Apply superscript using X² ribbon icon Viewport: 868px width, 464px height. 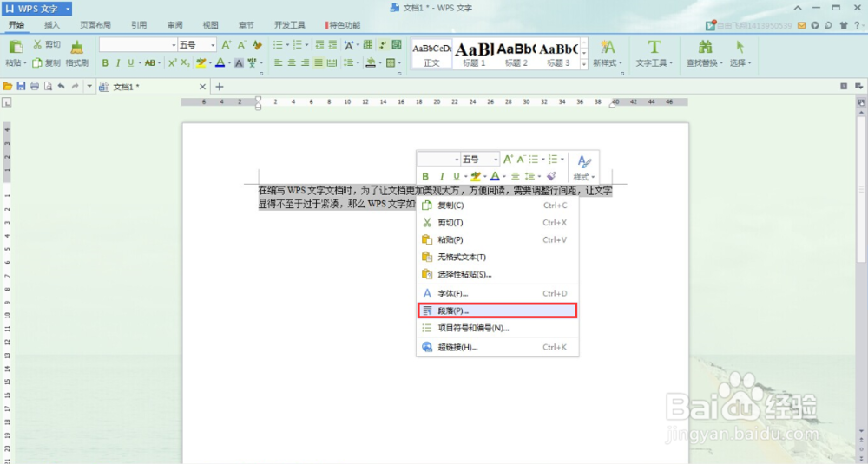point(172,63)
